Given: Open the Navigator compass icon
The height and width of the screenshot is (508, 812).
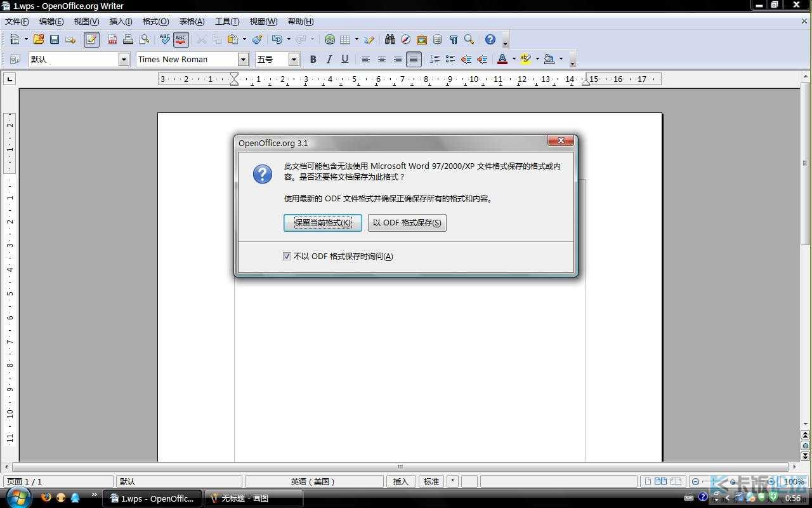Looking at the screenshot, I should [x=406, y=39].
